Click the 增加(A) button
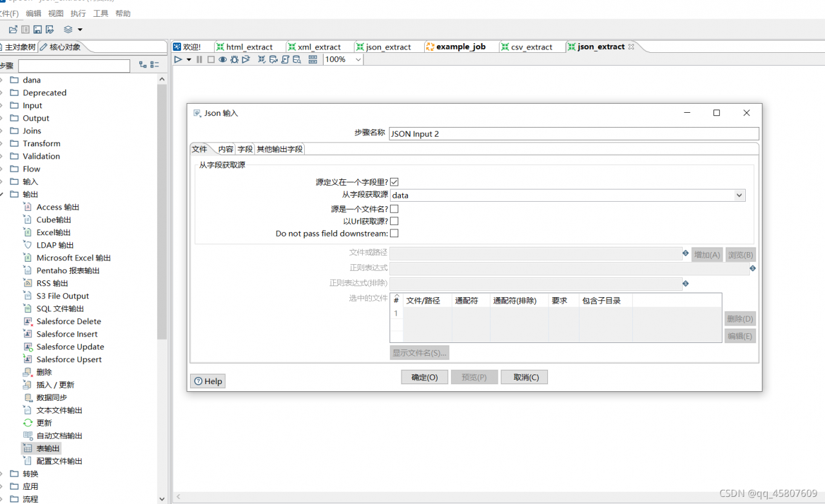Screen dimensions: 825x504 (707, 255)
